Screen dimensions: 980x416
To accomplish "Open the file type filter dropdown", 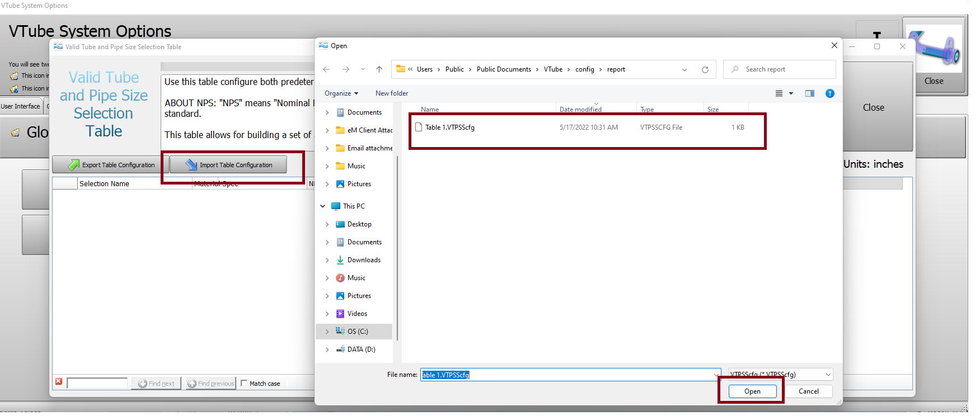I will click(x=780, y=375).
